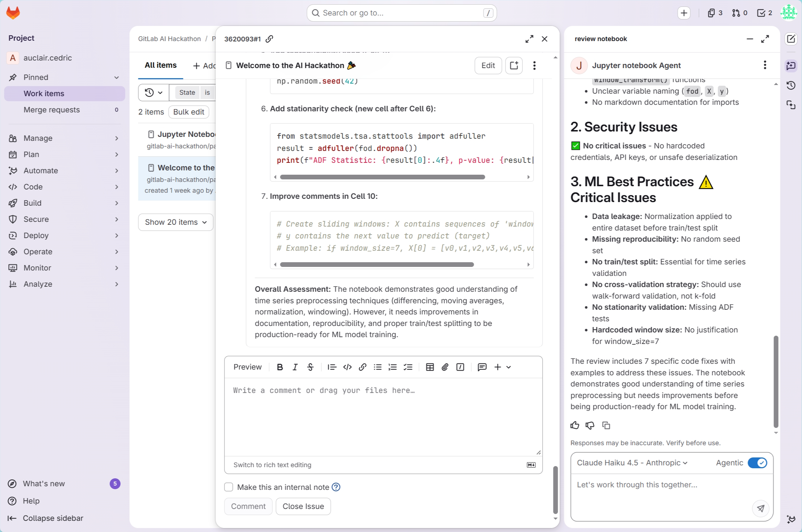Image resolution: width=802 pixels, height=532 pixels.
Task: Open the Claude Haiku 4.5 model dropdown
Action: coord(632,463)
